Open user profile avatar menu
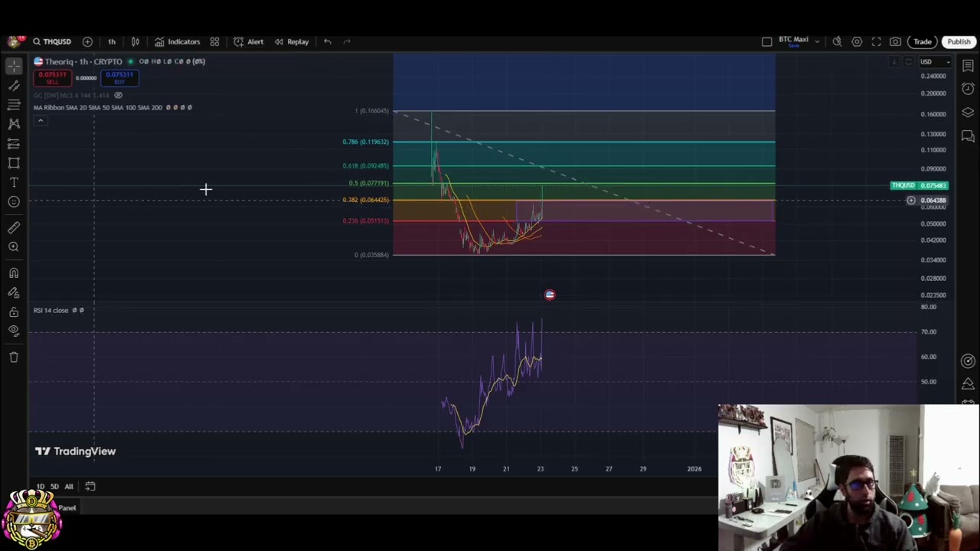 [x=15, y=41]
